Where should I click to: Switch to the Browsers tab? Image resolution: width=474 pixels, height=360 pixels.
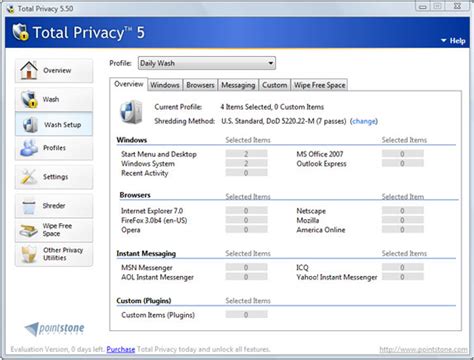coord(200,85)
